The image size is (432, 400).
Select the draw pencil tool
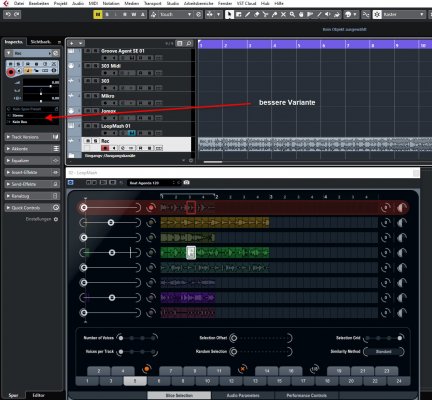click(247, 14)
